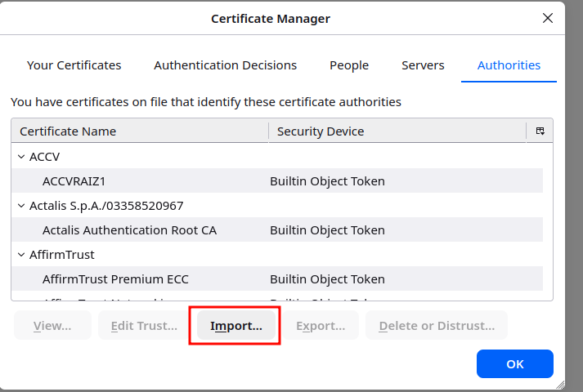Collapse the Actalis S.p.A. group
This screenshot has width=583, height=392.
tap(21, 205)
